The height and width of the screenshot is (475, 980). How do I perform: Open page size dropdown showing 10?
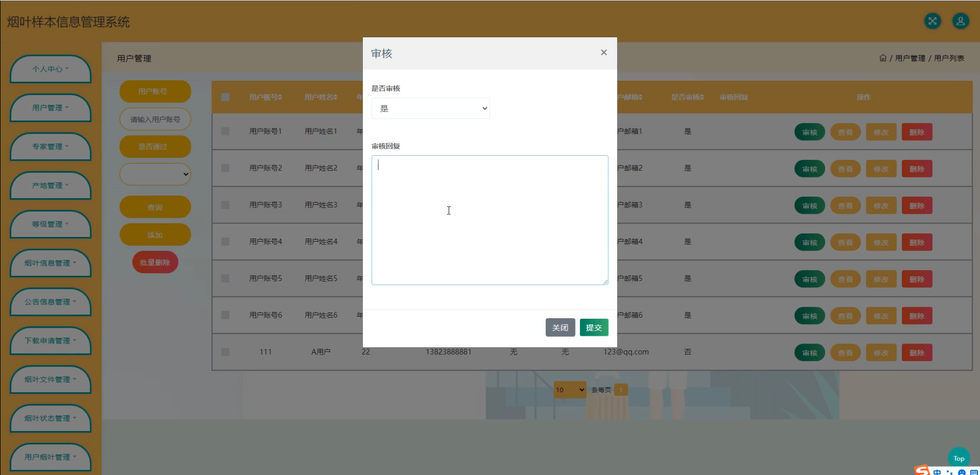point(570,390)
